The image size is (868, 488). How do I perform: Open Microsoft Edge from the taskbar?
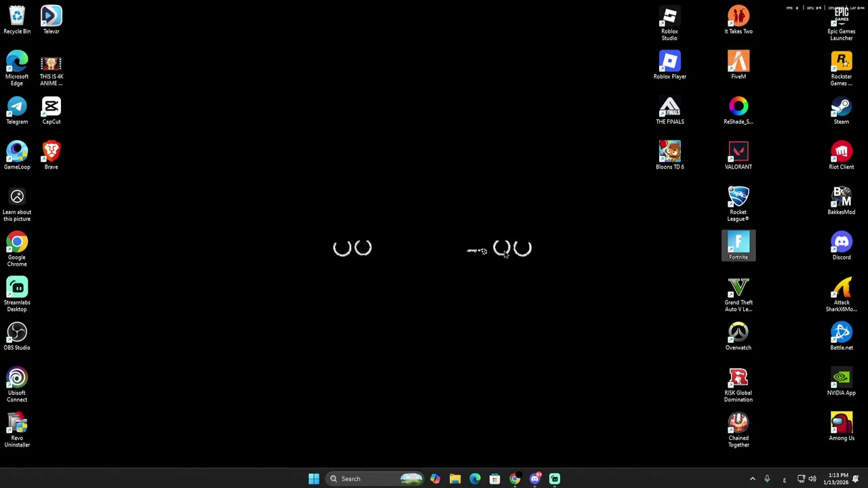475,479
